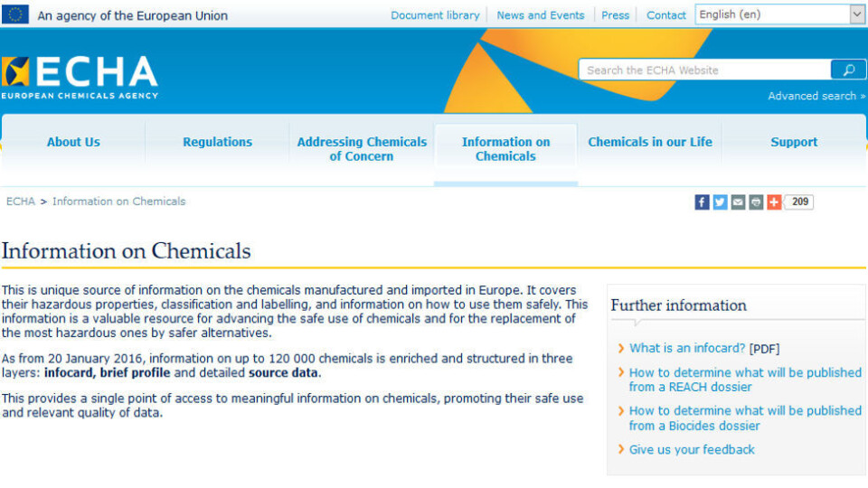The height and width of the screenshot is (488, 868).
Task: Click into Search the ECHA Website field
Action: (x=704, y=70)
